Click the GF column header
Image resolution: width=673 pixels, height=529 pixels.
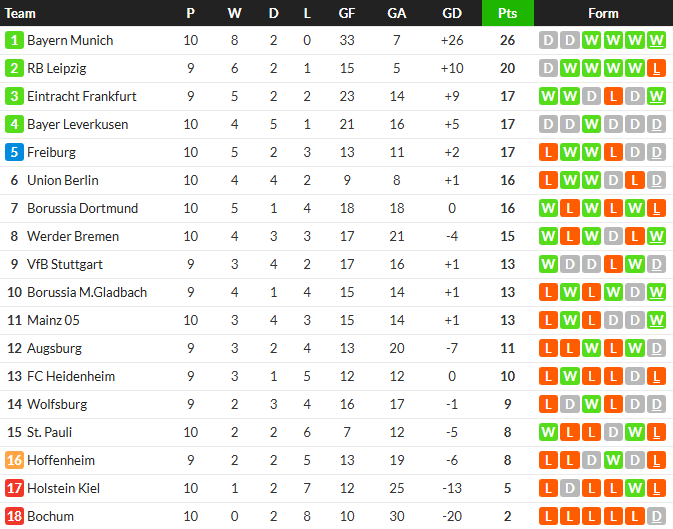pyautogui.click(x=347, y=13)
